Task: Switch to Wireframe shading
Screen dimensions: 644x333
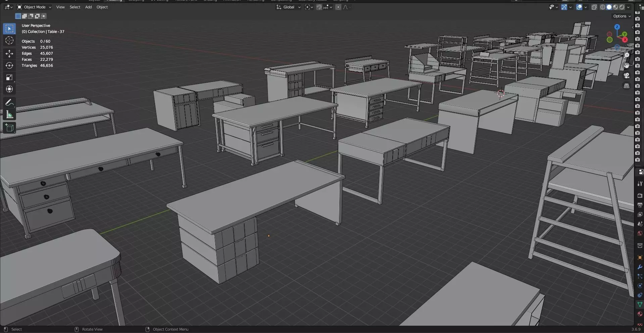Action: tap(603, 7)
